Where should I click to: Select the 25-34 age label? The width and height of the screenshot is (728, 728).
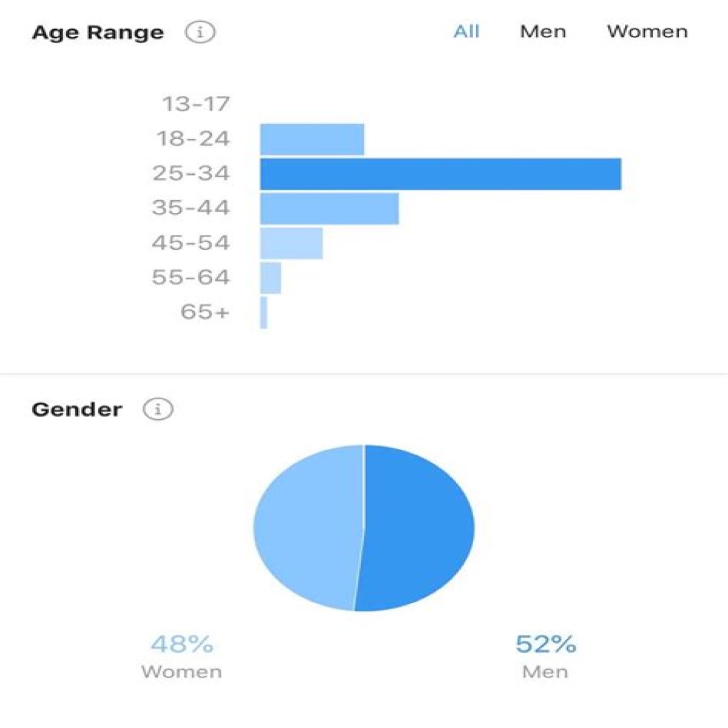point(191,174)
